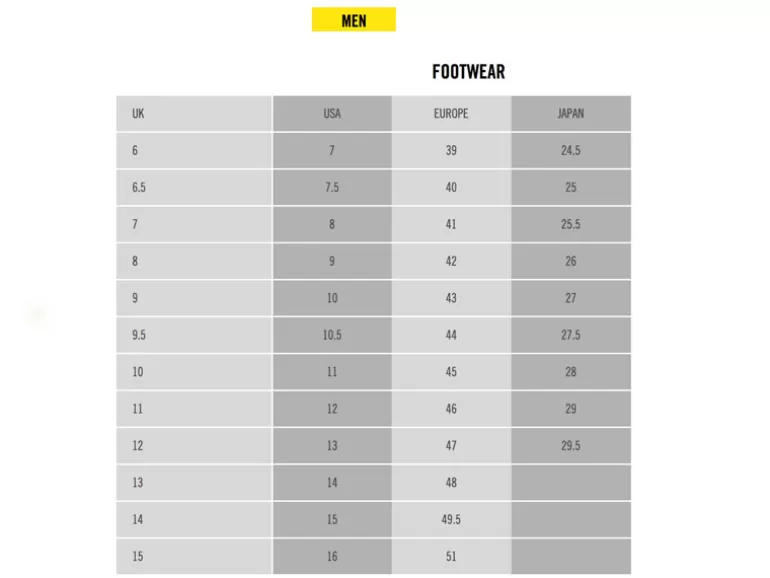The width and height of the screenshot is (770, 578).
Task: Click the yellow MEN tab
Action: pyautogui.click(x=354, y=20)
